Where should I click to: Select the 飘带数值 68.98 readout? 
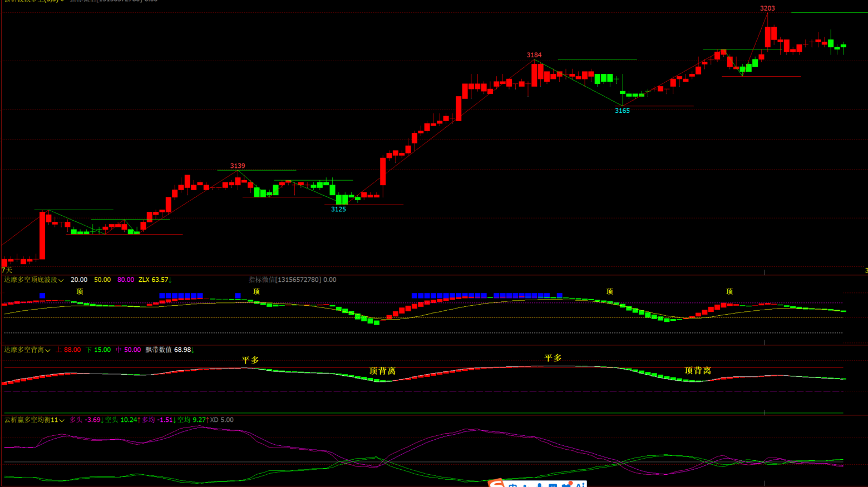(169, 350)
